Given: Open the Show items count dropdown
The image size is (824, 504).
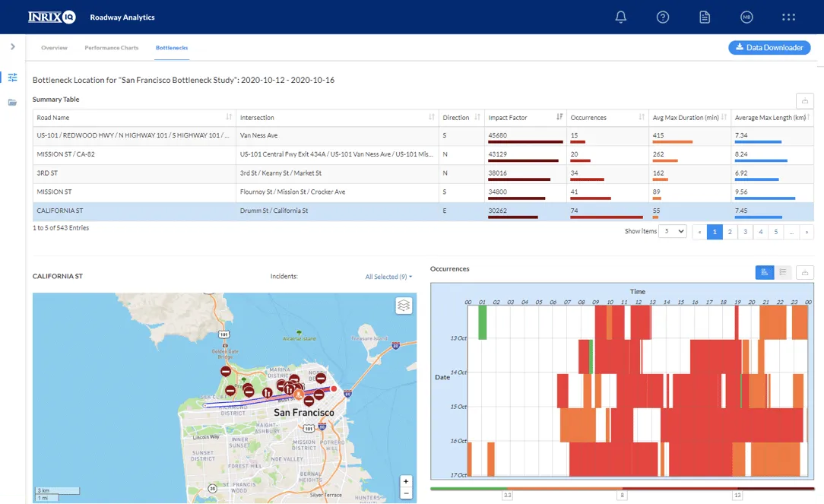Looking at the screenshot, I should coord(672,232).
